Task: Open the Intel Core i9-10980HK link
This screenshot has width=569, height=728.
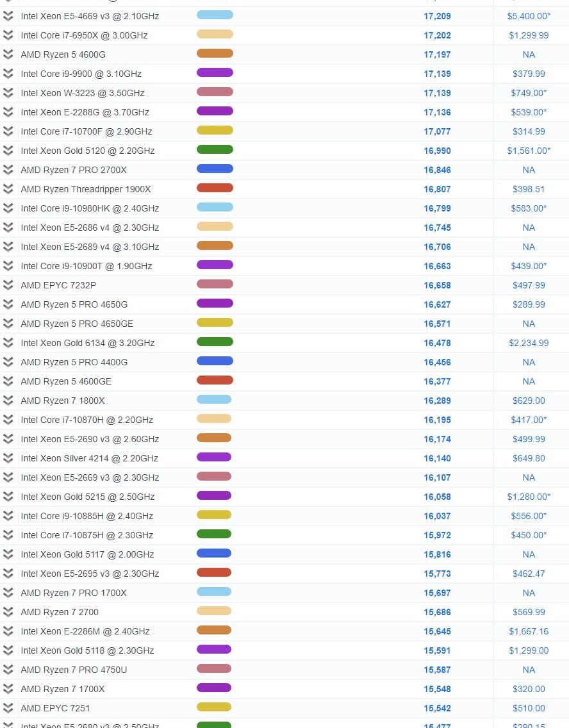Action: coord(90,208)
